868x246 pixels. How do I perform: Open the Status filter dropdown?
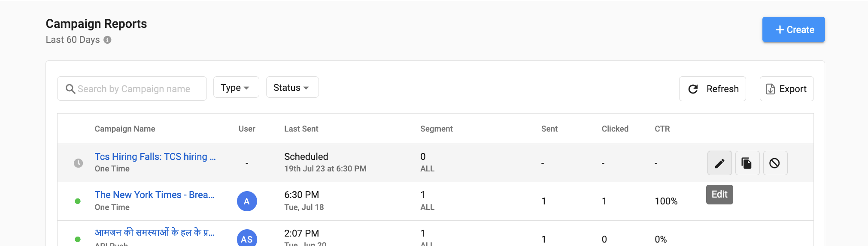pyautogui.click(x=292, y=87)
